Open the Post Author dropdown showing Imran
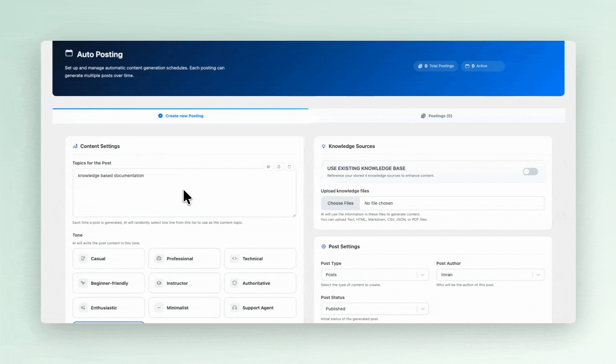Screen dimensions: 616x364 tap(490, 274)
